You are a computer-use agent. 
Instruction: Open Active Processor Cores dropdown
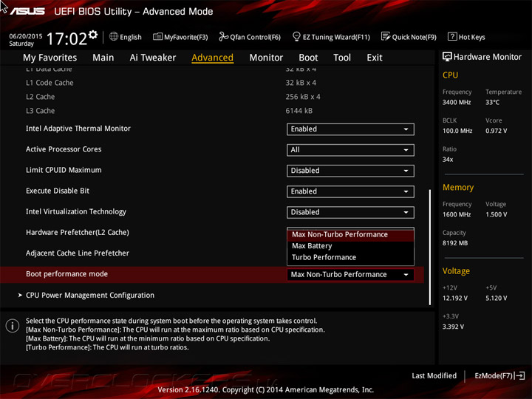[x=350, y=150]
